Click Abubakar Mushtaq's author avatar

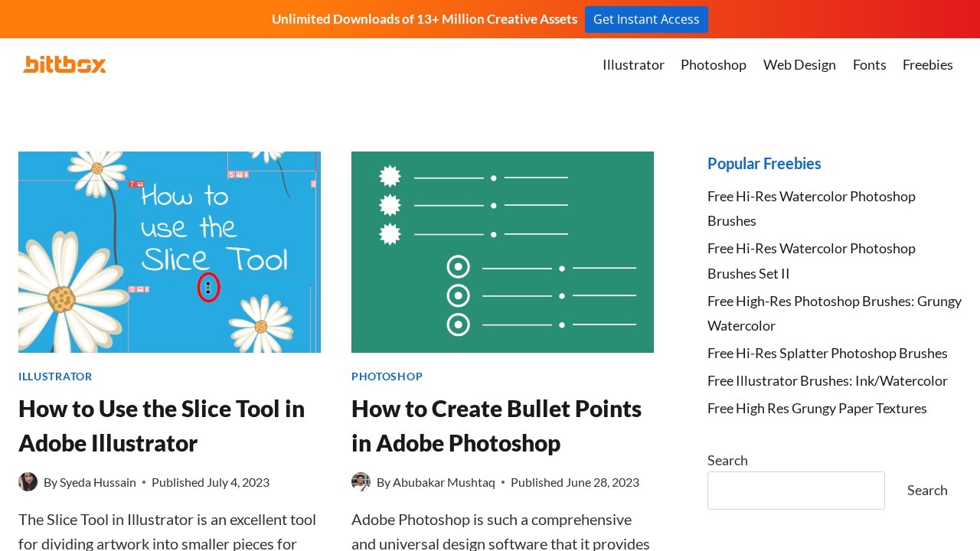(x=361, y=482)
